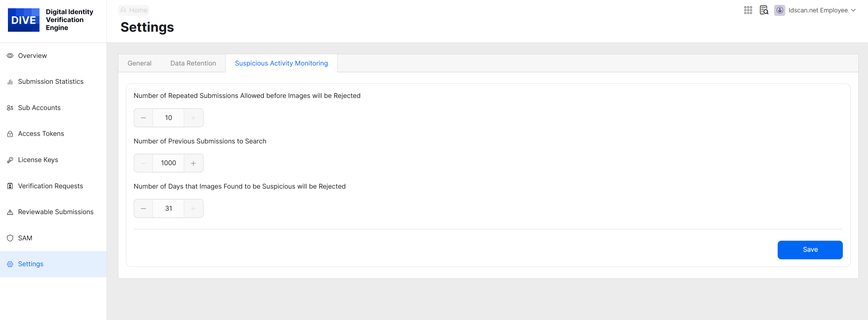Screen dimensions: 868x320
Task: Switch to the General tab
Action: coord(139,63)
